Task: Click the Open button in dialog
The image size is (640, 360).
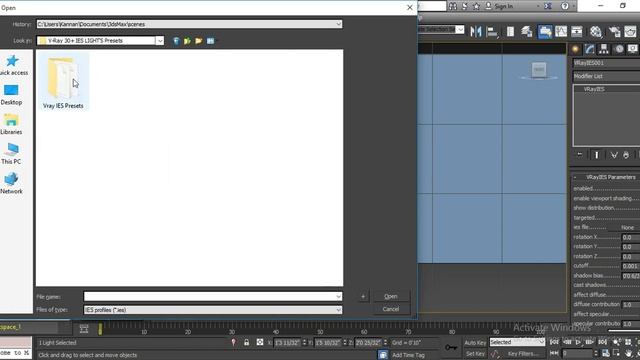Action: click(391, 296)
